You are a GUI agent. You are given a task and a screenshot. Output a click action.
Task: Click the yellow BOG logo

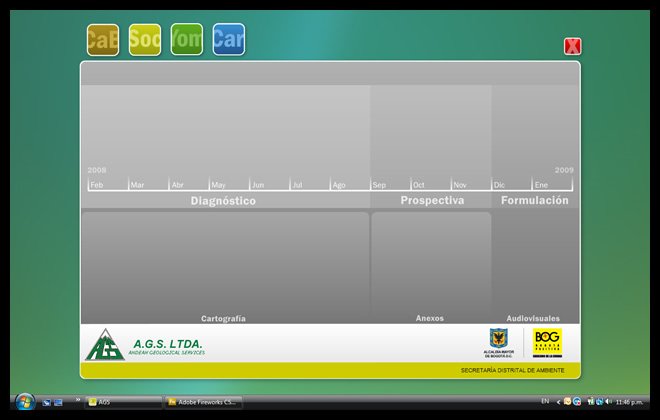point(547,340)
